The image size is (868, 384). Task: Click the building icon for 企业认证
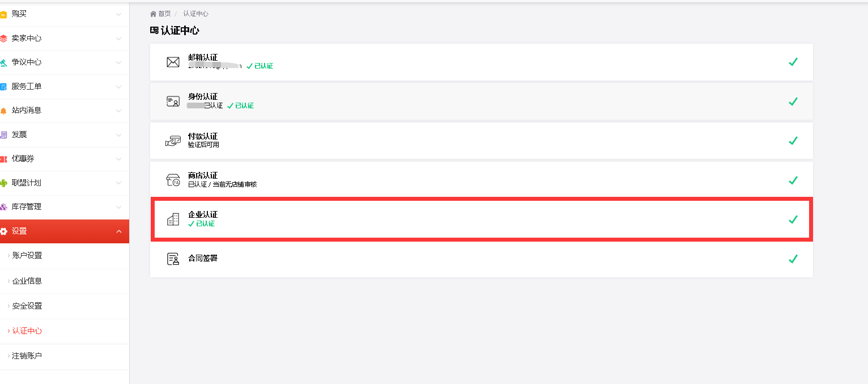point(173,220)
